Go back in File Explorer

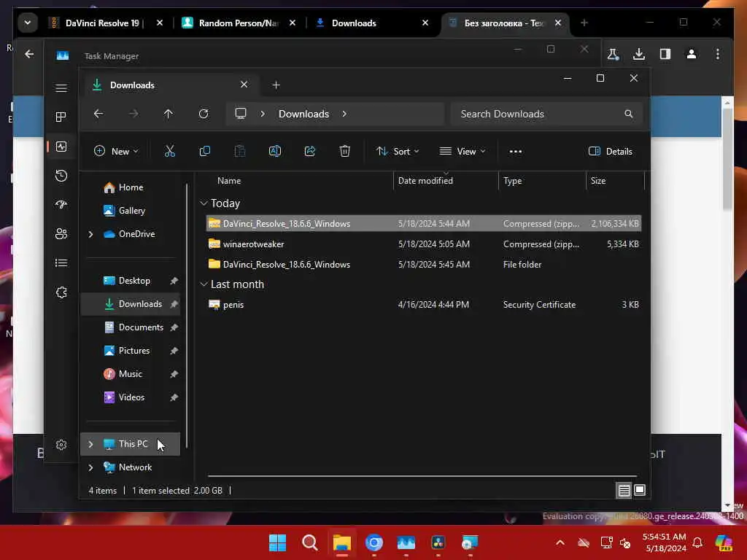pyautogui.click(x=98, y=114)
